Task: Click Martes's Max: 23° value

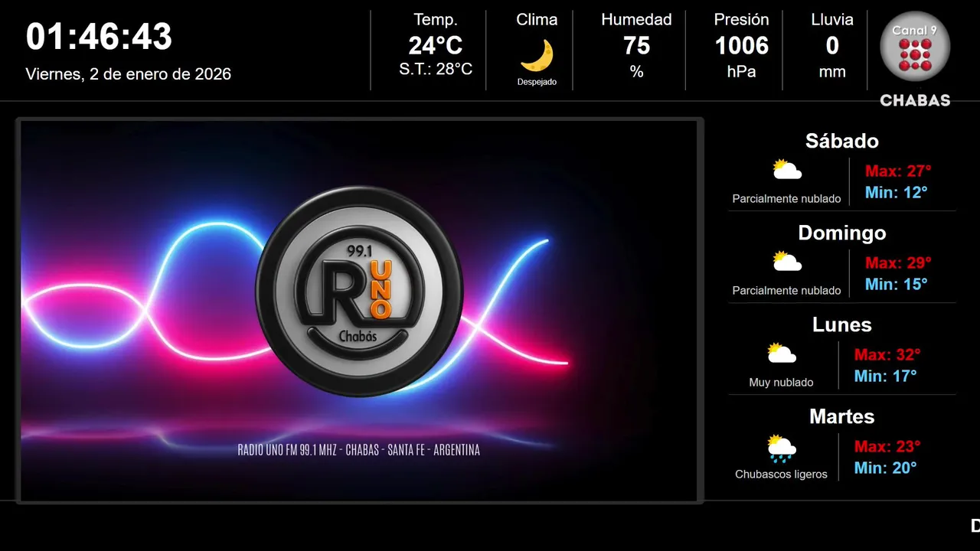Action: coord(887,446)
